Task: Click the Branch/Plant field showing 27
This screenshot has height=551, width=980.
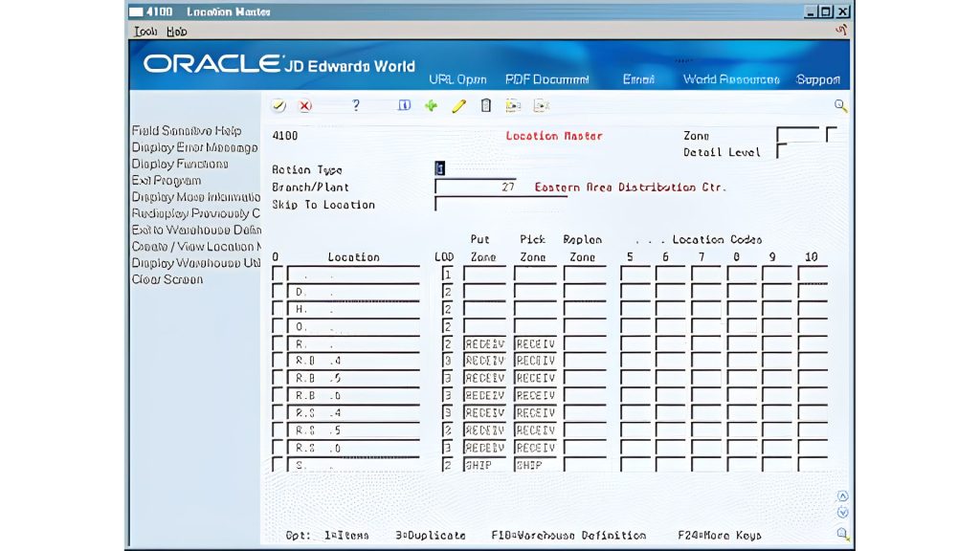Action: pyautogui.click(x=476, y=187)
